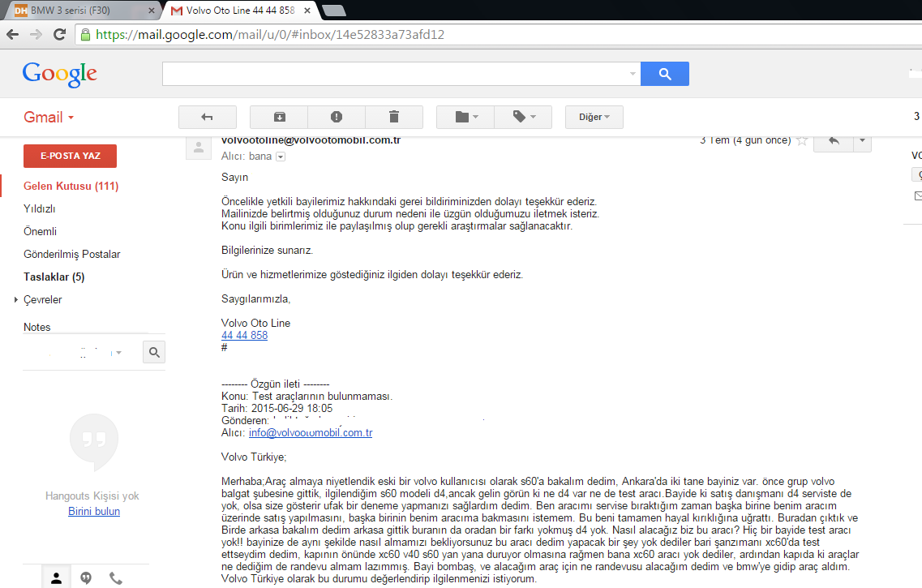The image size is (922, 588).
Task: Click the E-POSTA YAZ compose button
Action: coord(70,156)
